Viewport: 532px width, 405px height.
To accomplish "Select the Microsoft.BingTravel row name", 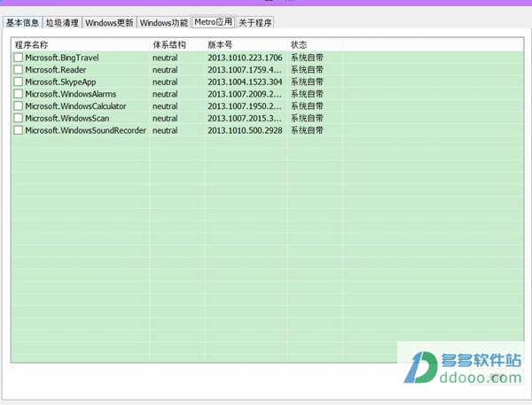I will (x=62, y=58).
